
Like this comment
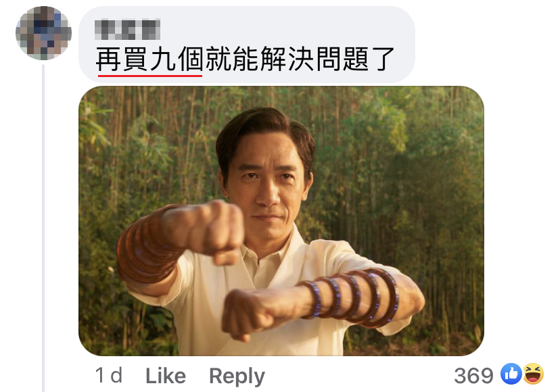click(166, 376)
